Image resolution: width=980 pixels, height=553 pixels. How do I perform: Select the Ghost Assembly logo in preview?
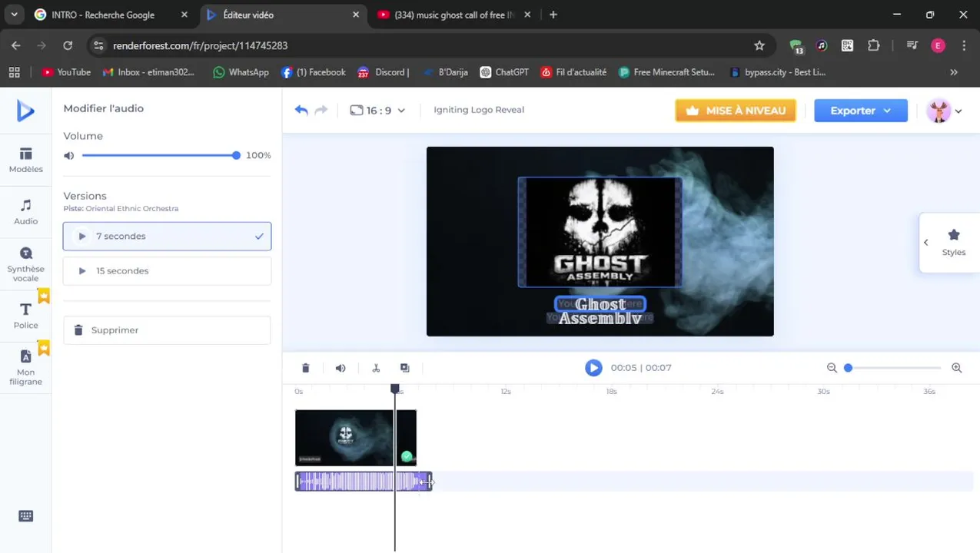(600, 232)
